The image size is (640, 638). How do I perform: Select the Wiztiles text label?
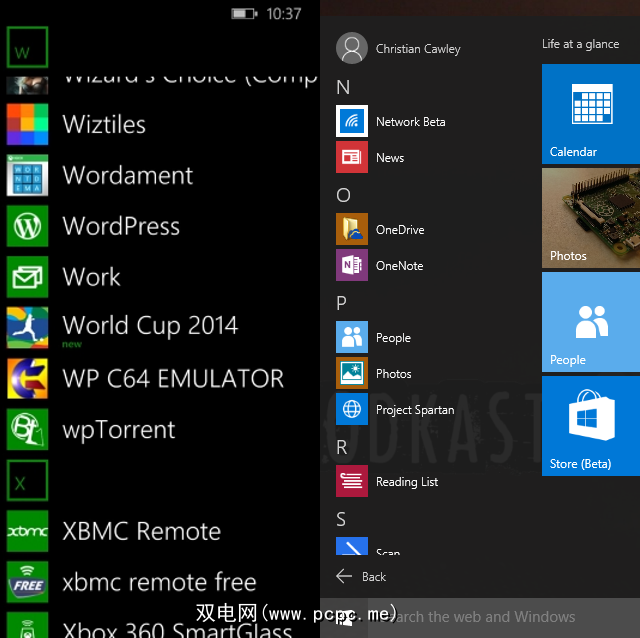click(104, 124)
